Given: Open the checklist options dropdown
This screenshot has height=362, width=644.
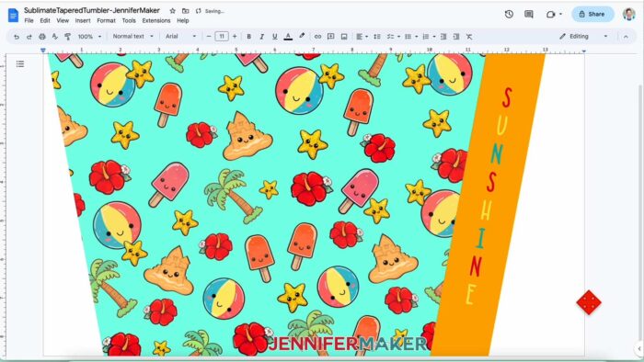Looking at the screenshot, I should 393,37.
